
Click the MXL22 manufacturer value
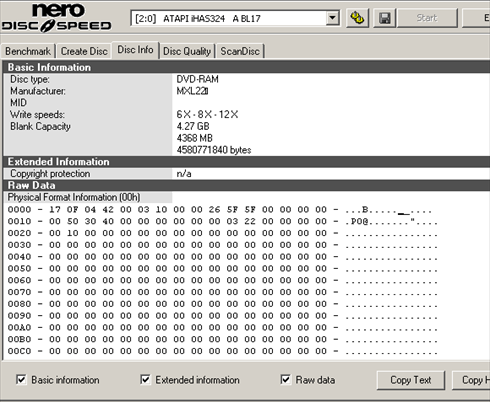pyautogui.click(x=192, y=91)
